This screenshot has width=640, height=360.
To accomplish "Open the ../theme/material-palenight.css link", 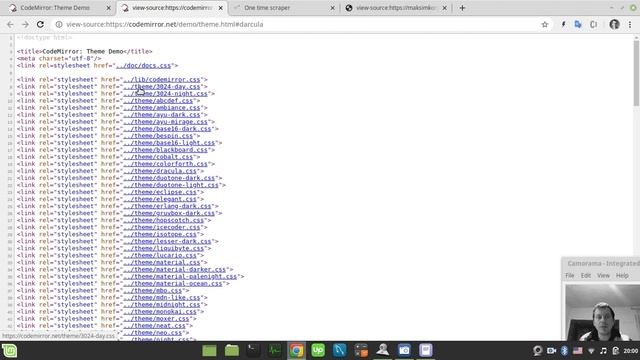I will pos(180,276).
